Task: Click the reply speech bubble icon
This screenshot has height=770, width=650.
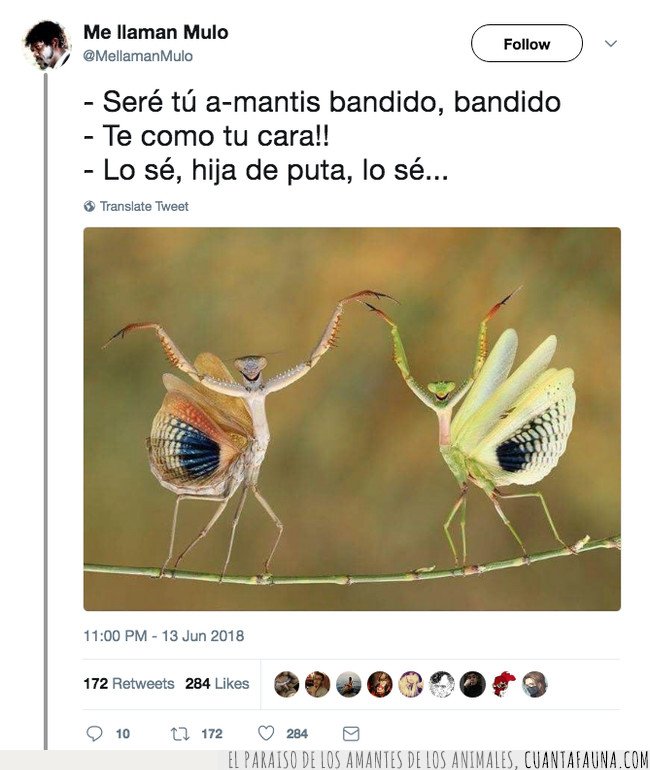Action: pyautogui.click(x=94, y=733)
